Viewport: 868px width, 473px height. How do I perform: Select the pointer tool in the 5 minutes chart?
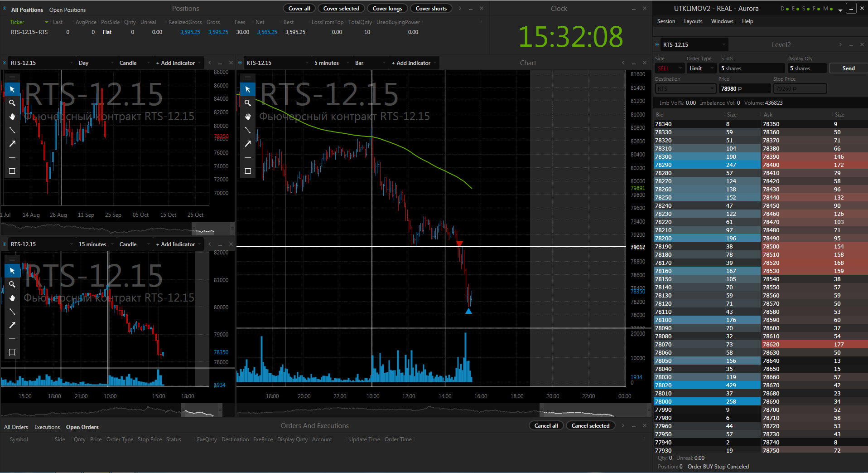pyautogui.click(x=248, y=89)
